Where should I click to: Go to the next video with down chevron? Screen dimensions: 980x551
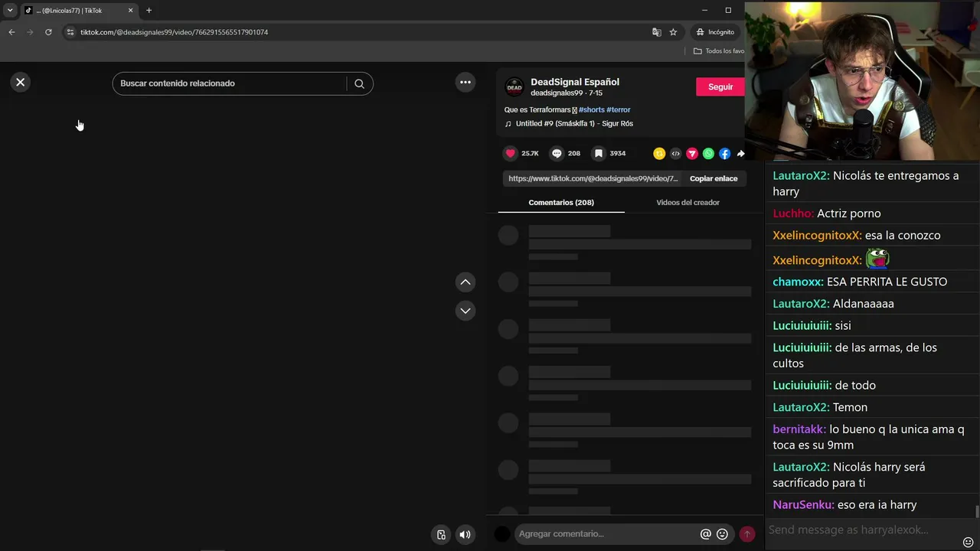[465, 311]
